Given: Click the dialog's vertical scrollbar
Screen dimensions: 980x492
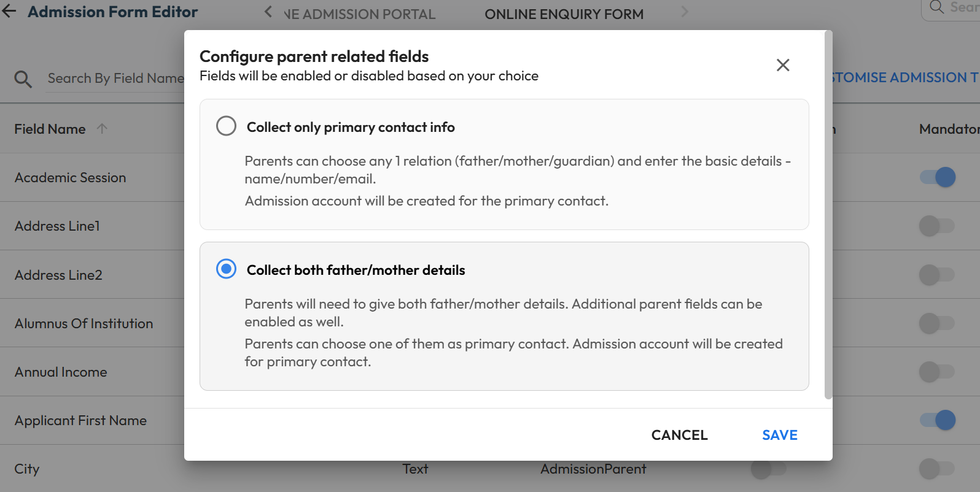Looking at the screenshot, I should 828,215.
